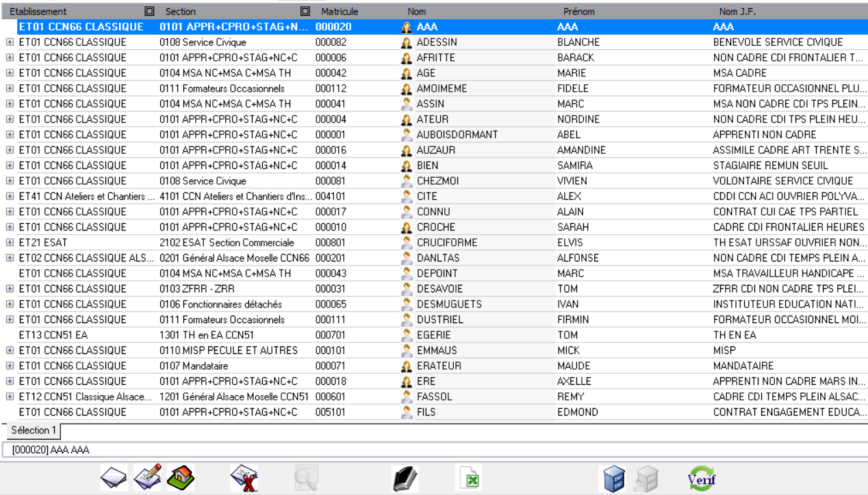Click the green Verif refresh icon
Screen dimensions: 868x495
(702, 478)
